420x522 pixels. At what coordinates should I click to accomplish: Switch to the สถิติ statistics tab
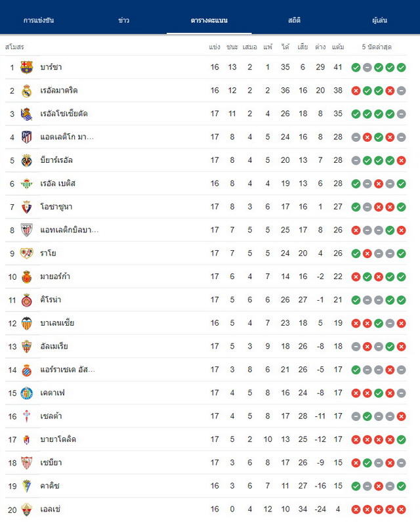(294, 20)
